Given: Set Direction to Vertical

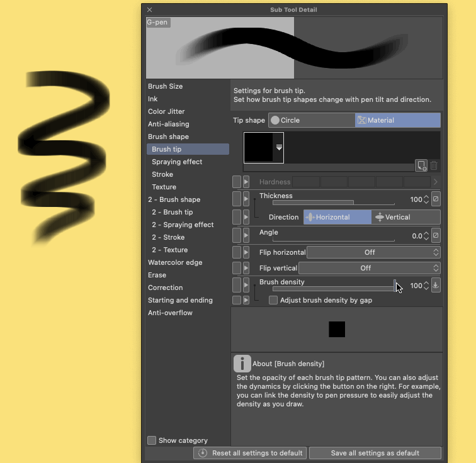Looking at the screenshot, I should [406, 217].
